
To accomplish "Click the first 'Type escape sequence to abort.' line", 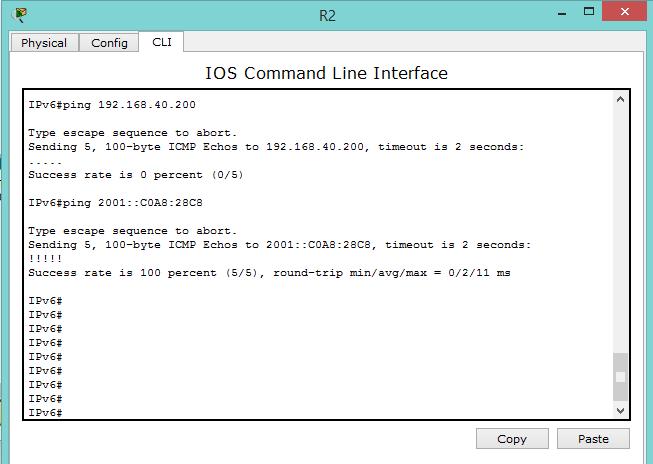I will coord(132,133).
